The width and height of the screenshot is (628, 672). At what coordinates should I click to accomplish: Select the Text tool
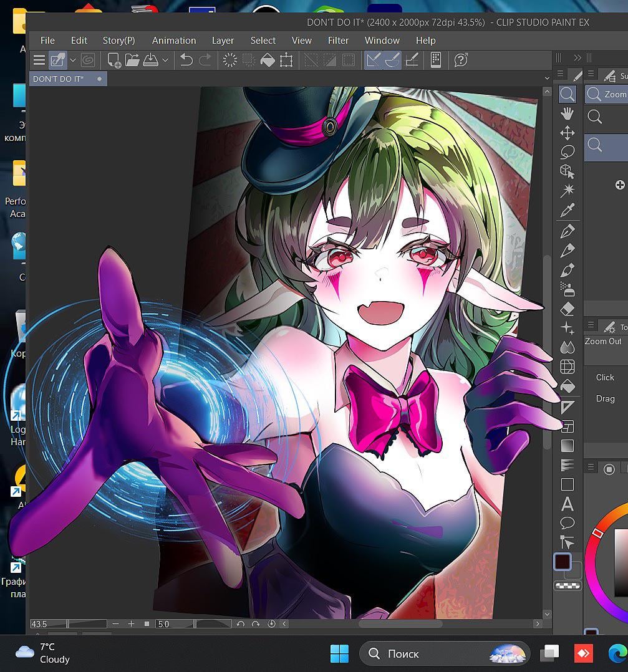click(567, 504)
